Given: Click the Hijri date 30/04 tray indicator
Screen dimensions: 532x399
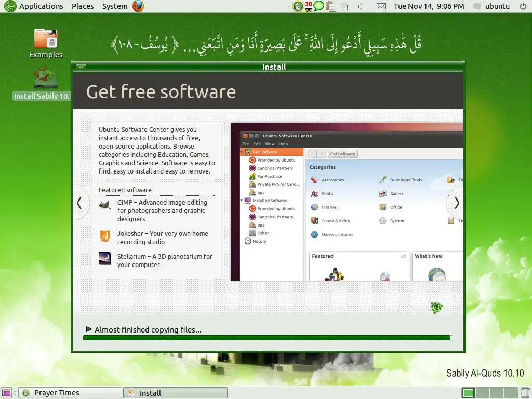Looking at the screenshot, I should click(309, 6).
